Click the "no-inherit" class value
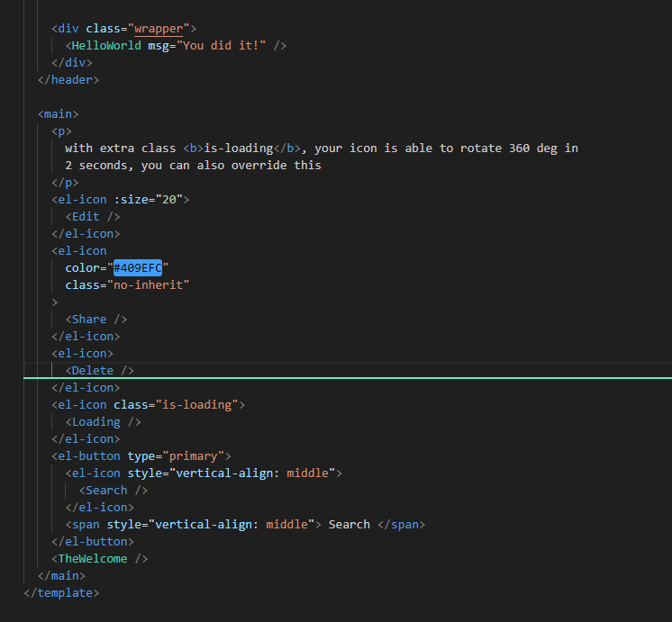The height and width of the screenshot is (622, 672). click(x=149, y=284)
